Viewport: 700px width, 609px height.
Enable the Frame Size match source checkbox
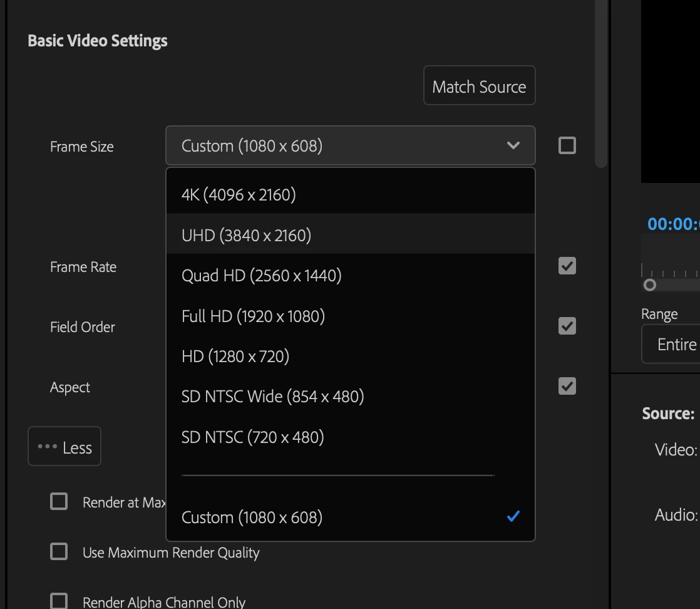(x=567, y=145)
